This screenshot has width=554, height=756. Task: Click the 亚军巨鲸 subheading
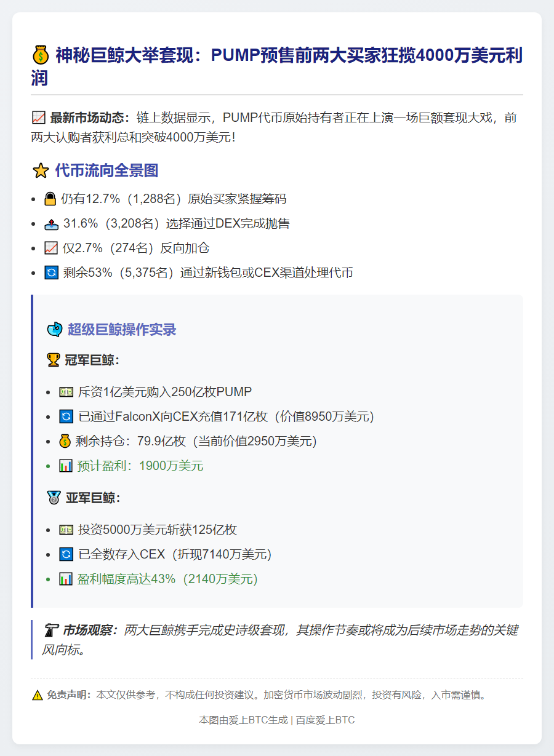(x=92, y=498)
